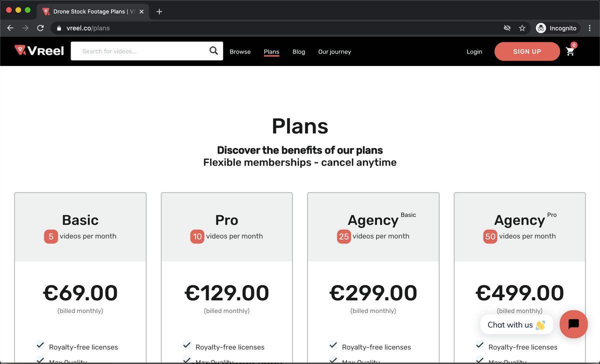Image resolution: width=600 pixels, height=364 pixels.
Task: Open the shopping cart icon
Action: coord(570,51)
